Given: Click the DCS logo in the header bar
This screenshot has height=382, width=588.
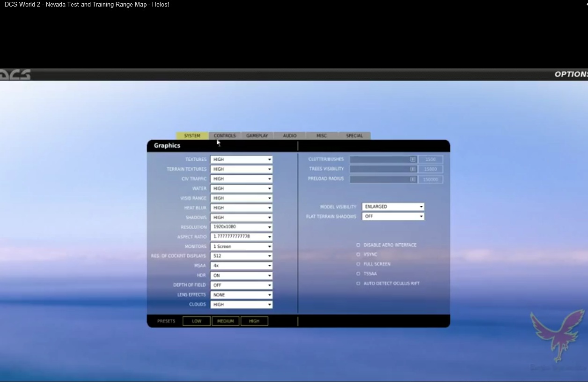Looking at the screenshot, I should 15,75.
